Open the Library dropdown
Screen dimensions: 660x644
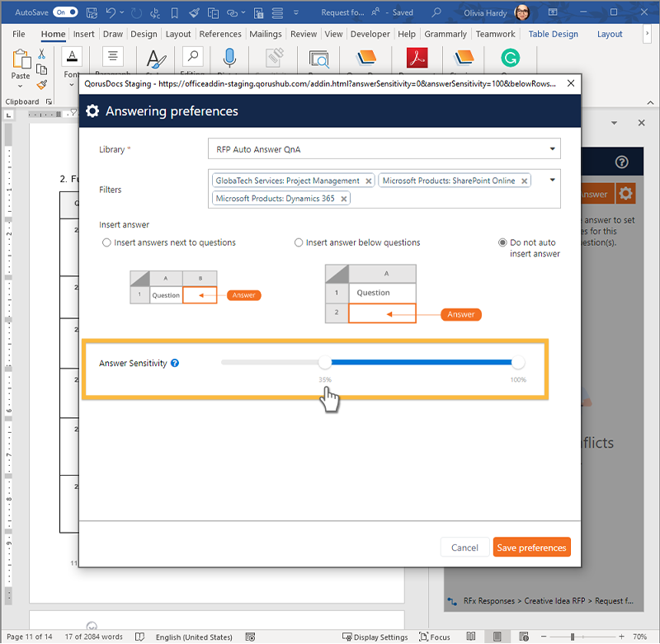[x=384, y=149]
